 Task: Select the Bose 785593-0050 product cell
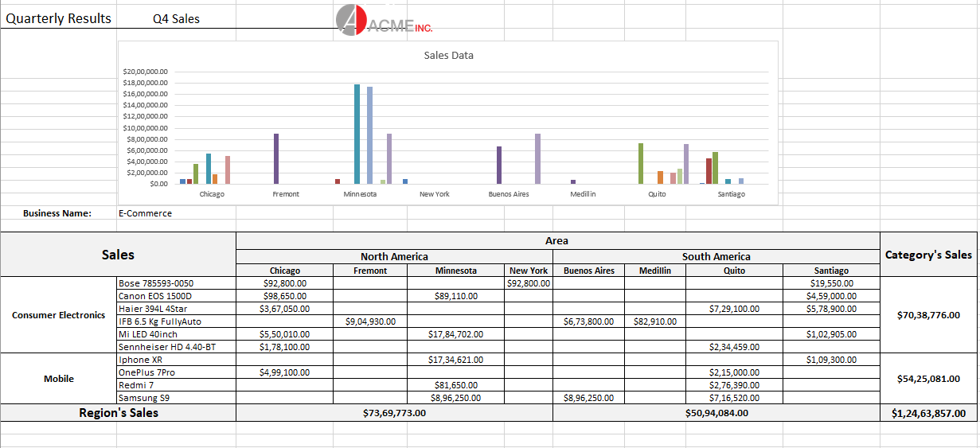tap(177, 283)
